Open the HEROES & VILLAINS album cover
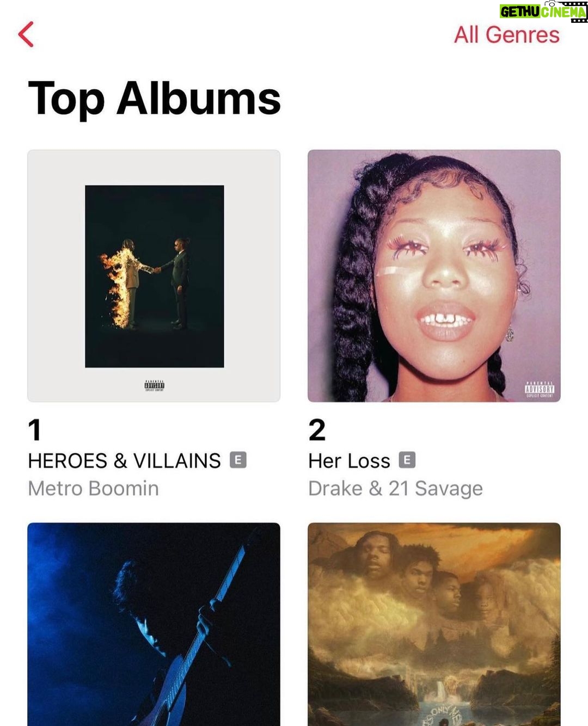The height and width of the screenshot is (726, 588). point(154,276)
